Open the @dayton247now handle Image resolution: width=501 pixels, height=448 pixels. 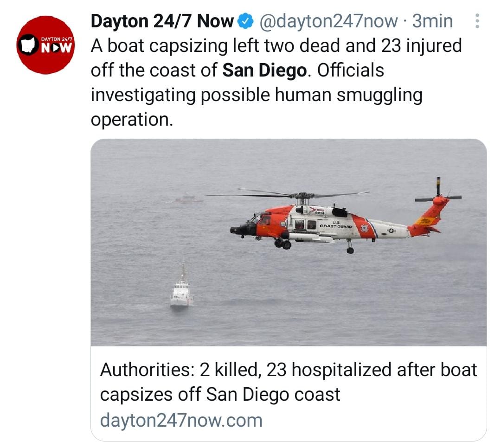[328, 21]
